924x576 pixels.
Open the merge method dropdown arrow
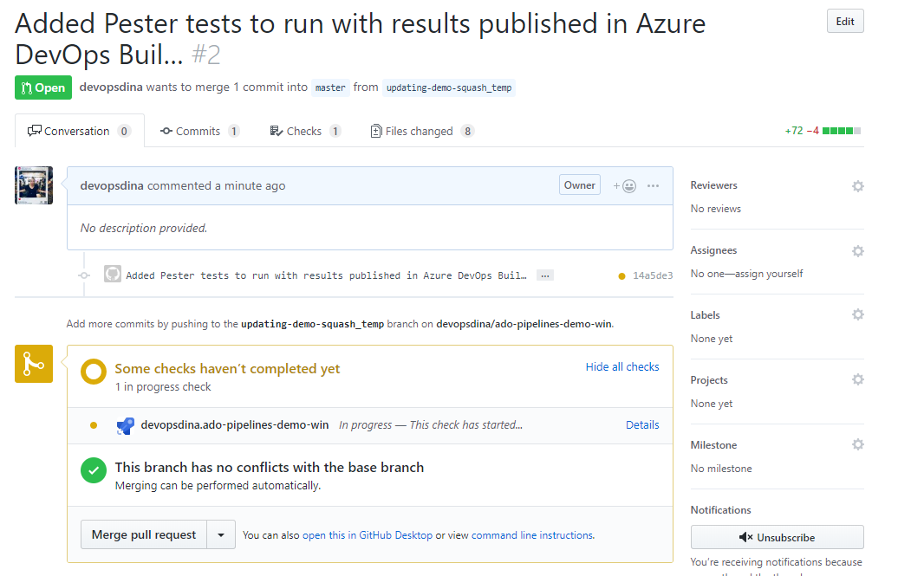(x=221, y=534)
